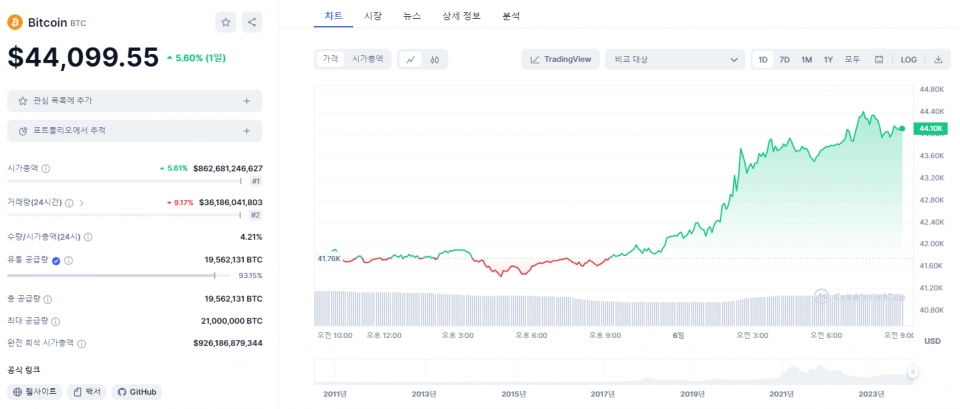Open the 비교 대상 dropdown
This screenshot has height=409, width=960.
point(674,60)
